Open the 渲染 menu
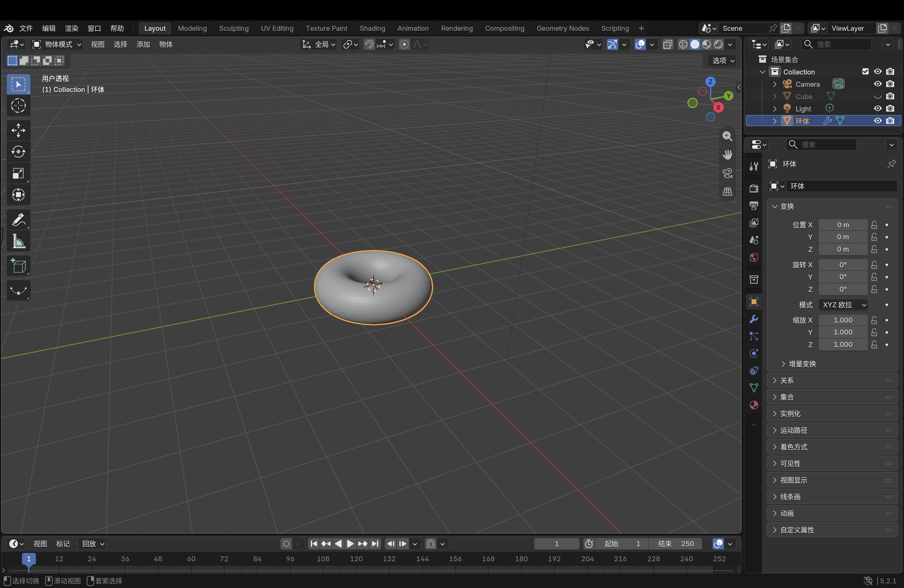 (71, 29)
